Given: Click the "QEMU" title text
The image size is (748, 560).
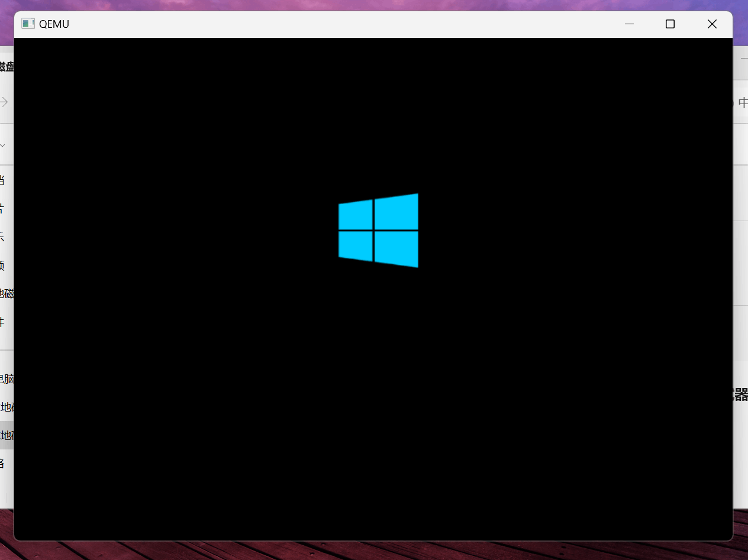Looking at the screenshot, I should coord(54,24).
